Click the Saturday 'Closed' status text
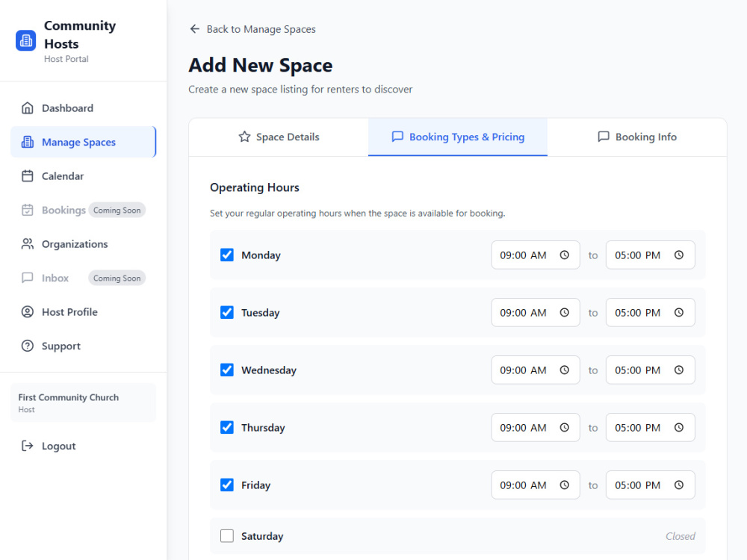Viewport: 747px width, 560px height. click(x=681, y=536)
